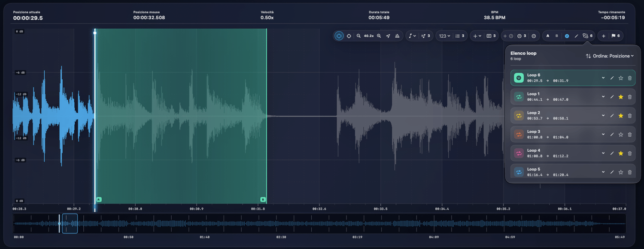
Task: Unfavorite Loop 2 star
Action: coord(621,116)
